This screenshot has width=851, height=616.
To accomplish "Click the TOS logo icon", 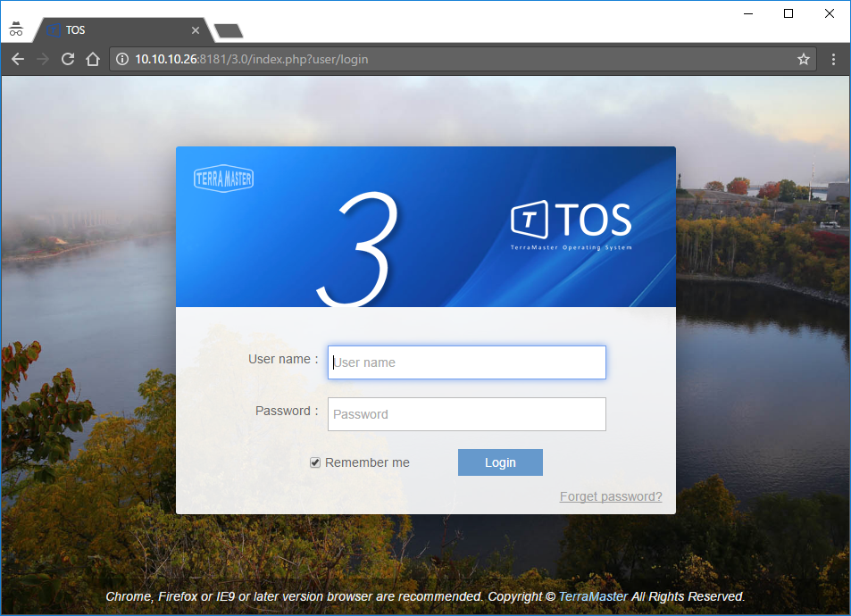I will point(530,220).
